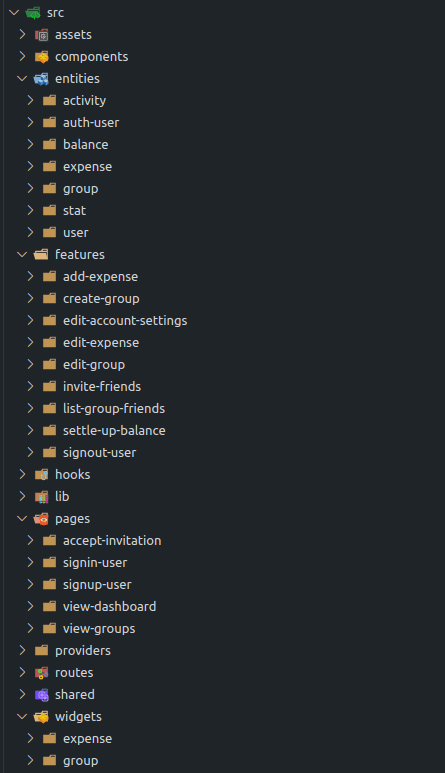445x773 pixels.
Task: Click the activity folder icon
Action: (49, 101)
